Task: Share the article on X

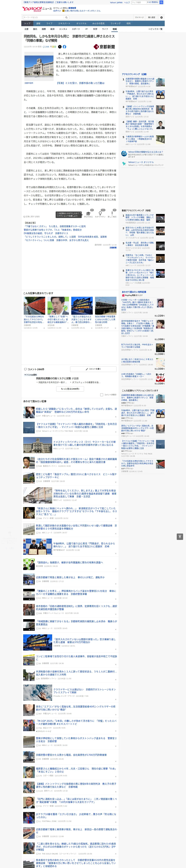Action: 60,47
